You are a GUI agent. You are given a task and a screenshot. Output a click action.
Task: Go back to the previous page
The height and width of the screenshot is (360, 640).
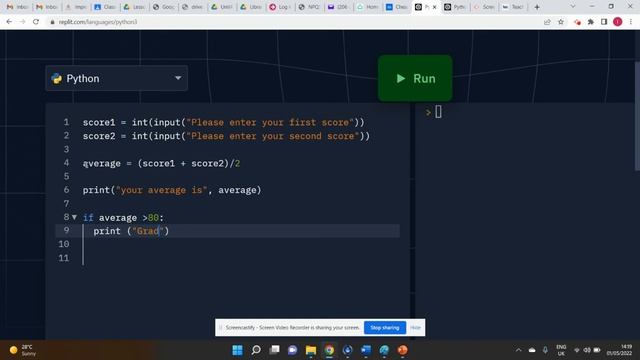[x=9, y=22]
